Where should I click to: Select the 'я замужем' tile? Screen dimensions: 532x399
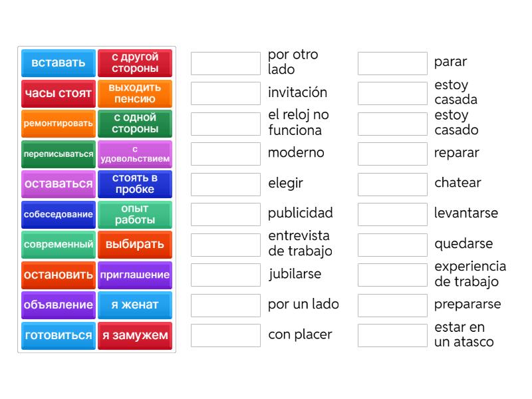[135, 335]
